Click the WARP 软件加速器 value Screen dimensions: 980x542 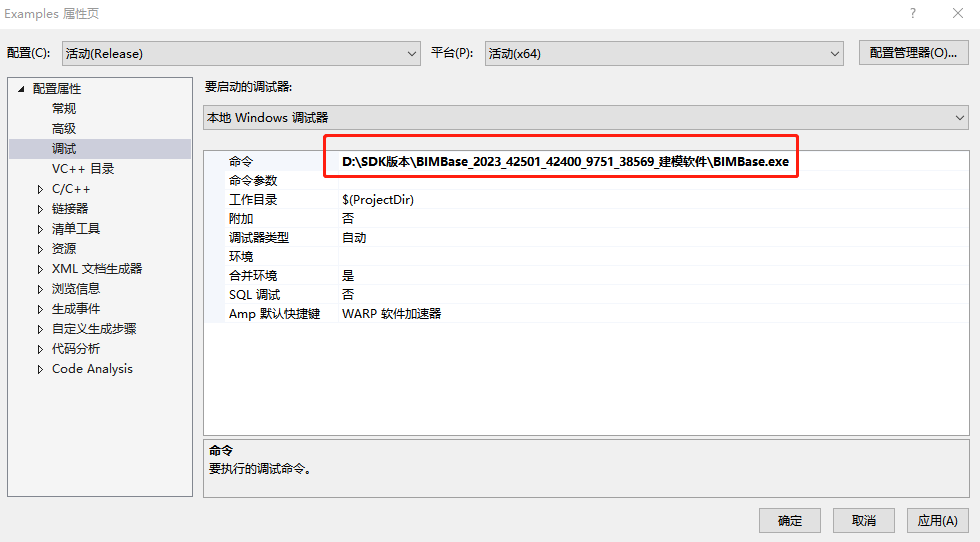391,314
